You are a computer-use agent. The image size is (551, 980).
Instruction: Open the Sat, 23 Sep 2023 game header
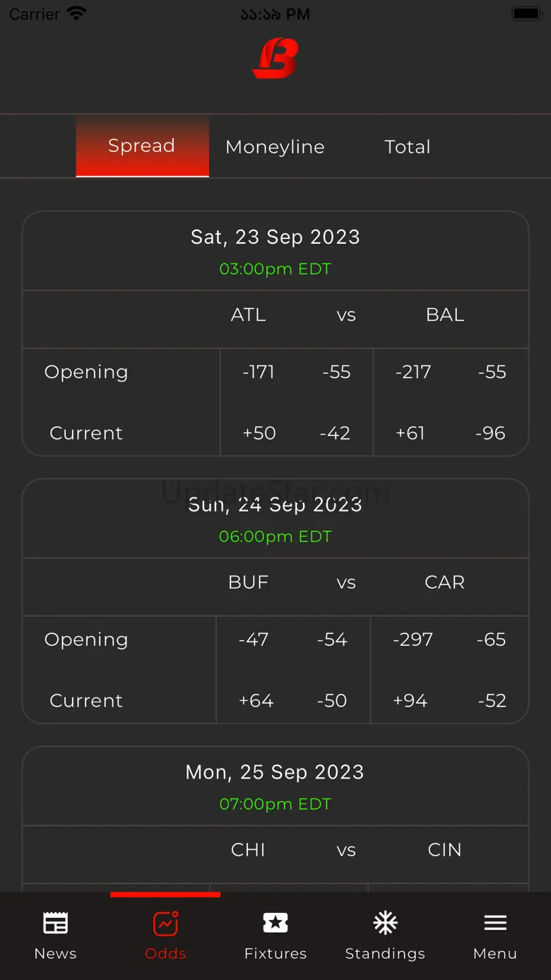(275, 237)
